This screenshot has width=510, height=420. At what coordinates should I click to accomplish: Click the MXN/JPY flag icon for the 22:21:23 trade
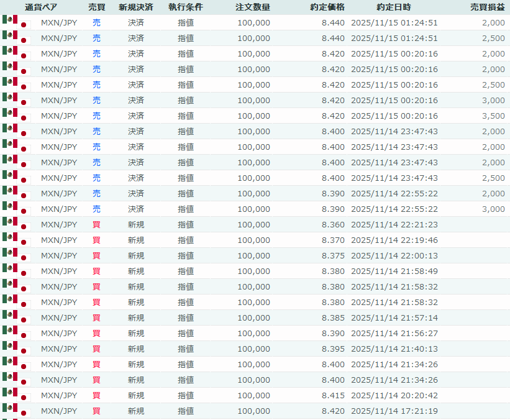coord(16,224)
